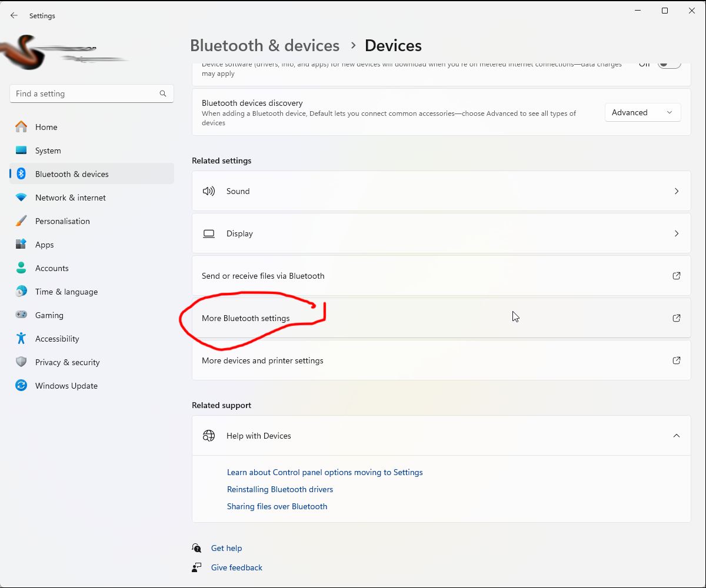Open More Bluetooth settings via its external-link icon

[676, 318]
